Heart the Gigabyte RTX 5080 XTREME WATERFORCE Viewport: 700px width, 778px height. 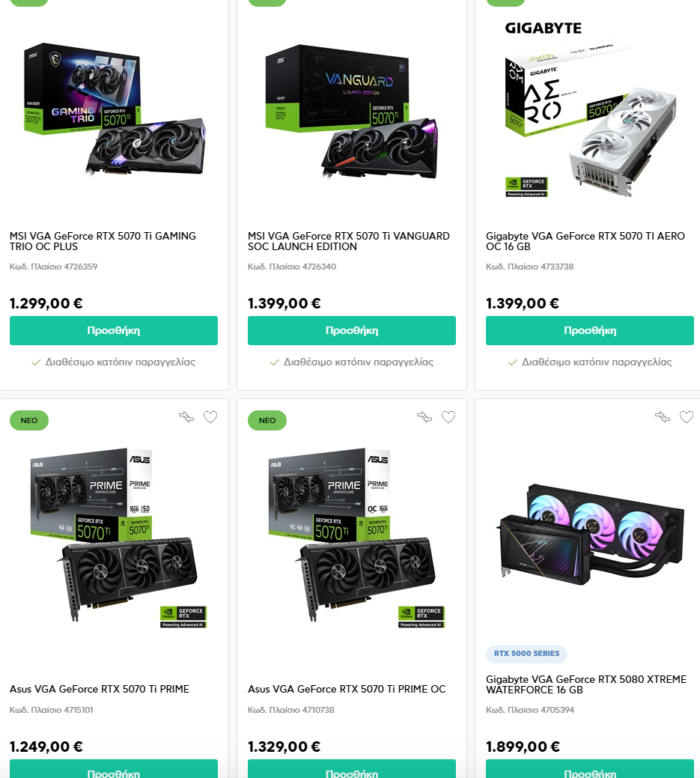pos(687,417)
